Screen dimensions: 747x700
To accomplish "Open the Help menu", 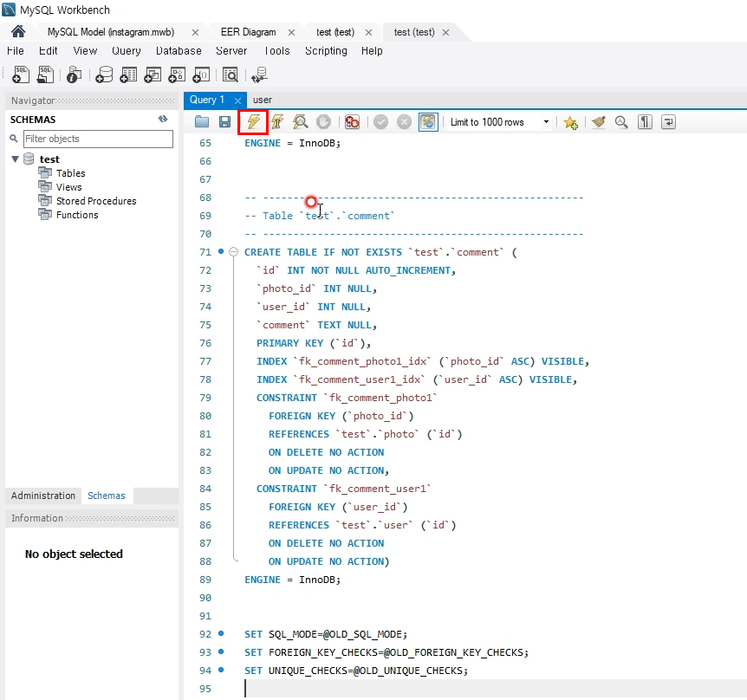I will click(372, 51).
